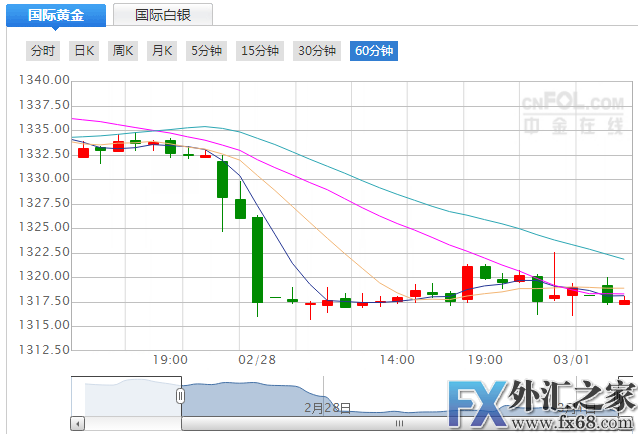Select the 60分钟 interval button
Viewport: 638px width, 434px height.
pos(374,51)
